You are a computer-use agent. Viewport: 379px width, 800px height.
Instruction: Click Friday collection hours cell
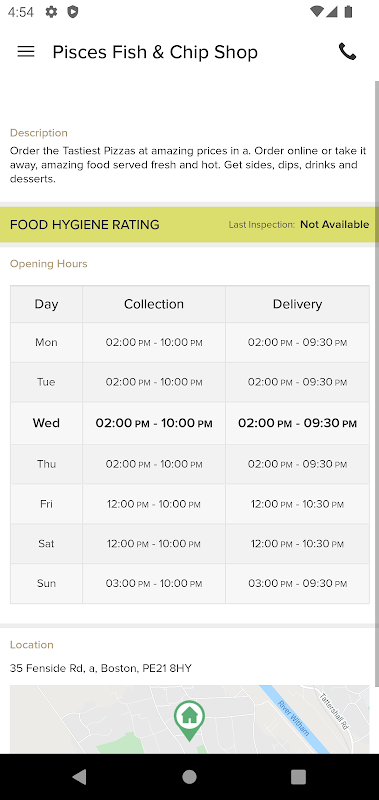154,504
